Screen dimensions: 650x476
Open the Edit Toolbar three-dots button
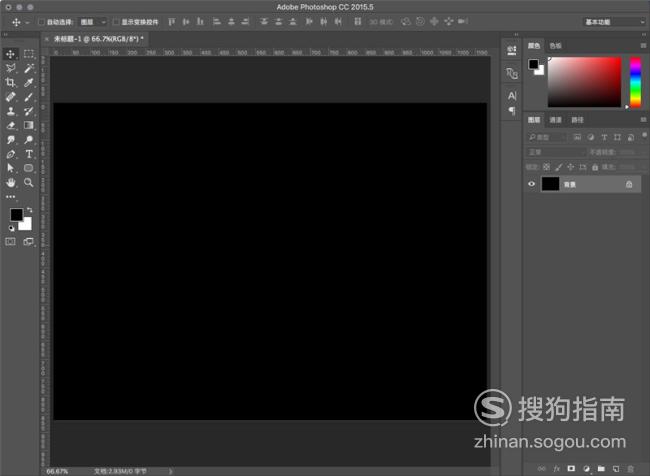[x=10, y=197]
